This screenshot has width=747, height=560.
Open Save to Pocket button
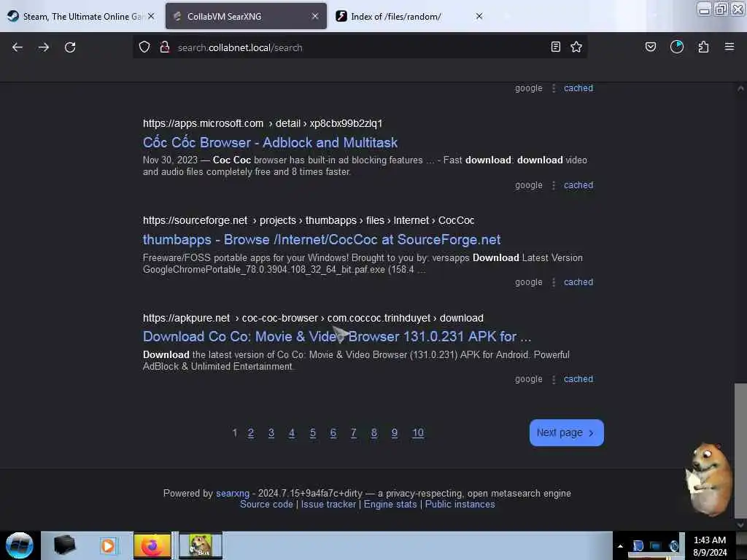(650, 47)
